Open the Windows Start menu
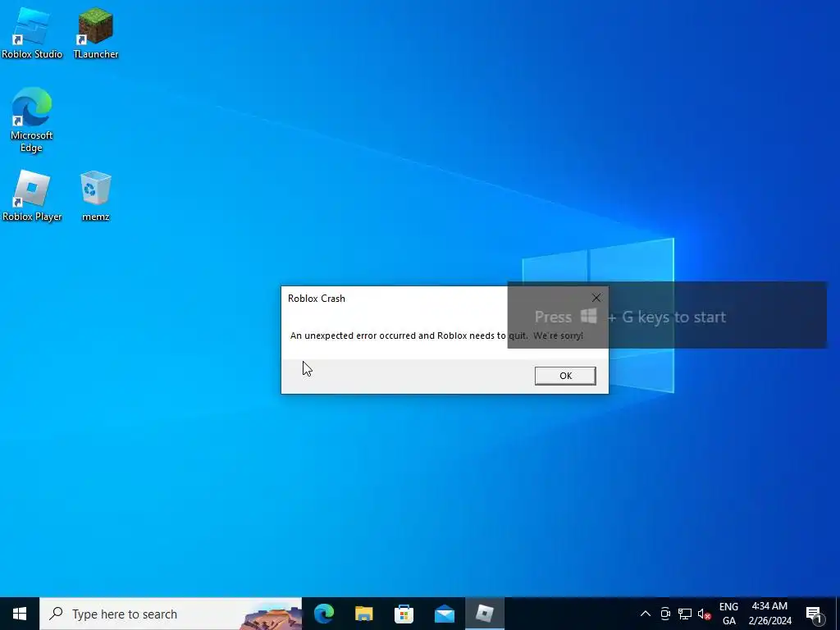This screenshot has height=630, width=840. click(20, 614)
